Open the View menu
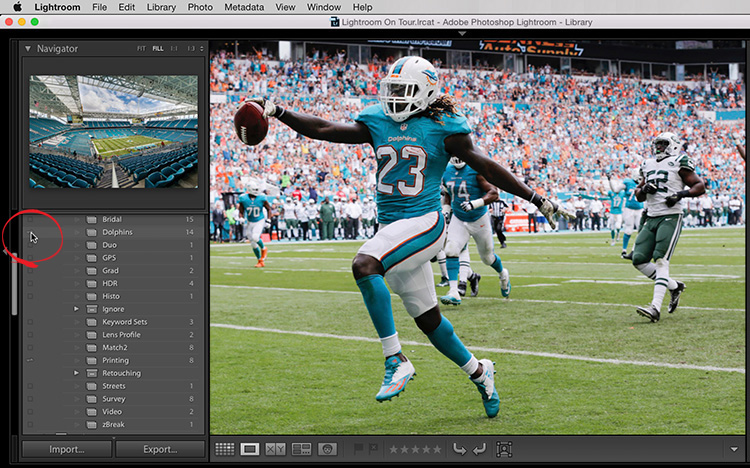The image size is (750, 468). click(285, 7)
